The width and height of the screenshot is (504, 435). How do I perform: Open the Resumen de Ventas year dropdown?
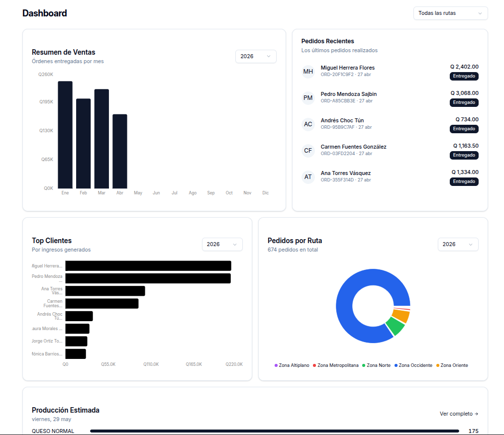click(x=256, y=56)
